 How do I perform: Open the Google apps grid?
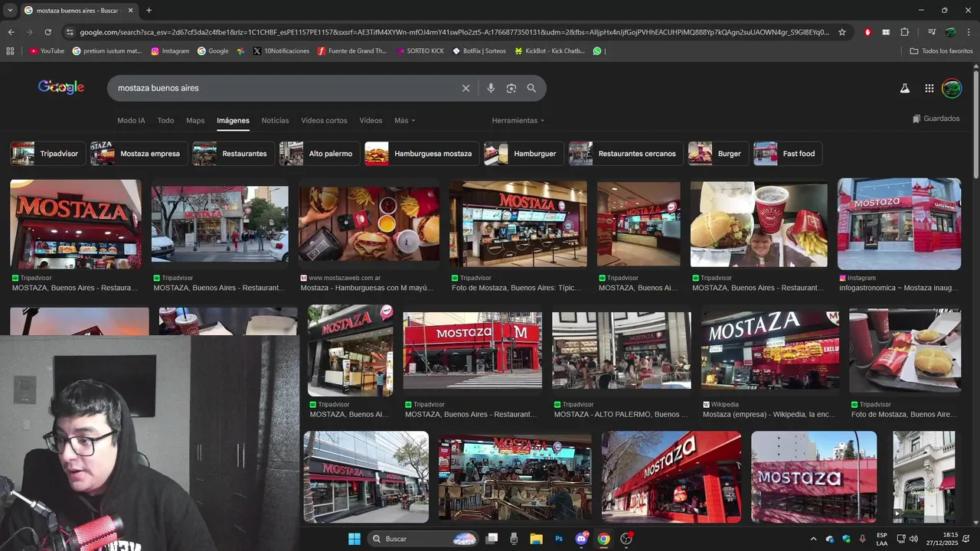tap(929, 88)
